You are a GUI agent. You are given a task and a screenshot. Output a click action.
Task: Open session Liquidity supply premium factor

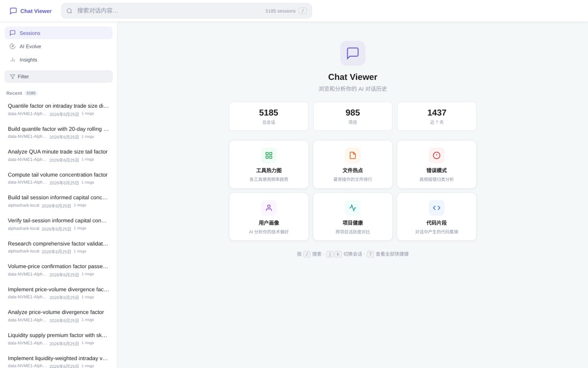pos(59,339)
